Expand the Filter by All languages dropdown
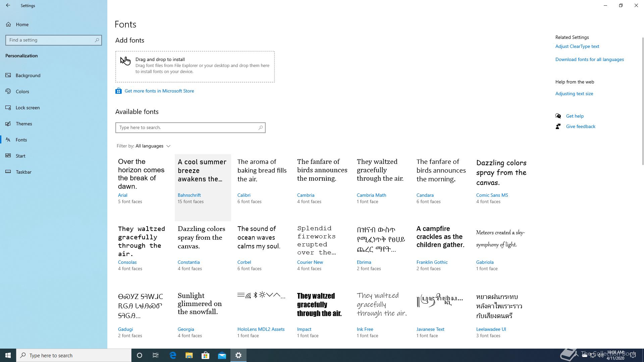 click(153, 146)
